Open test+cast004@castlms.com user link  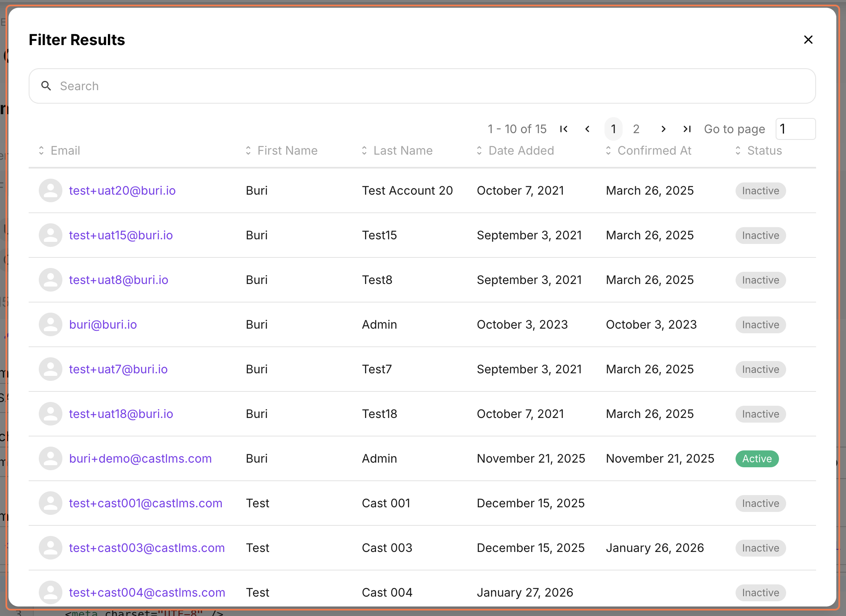(147, 592)
